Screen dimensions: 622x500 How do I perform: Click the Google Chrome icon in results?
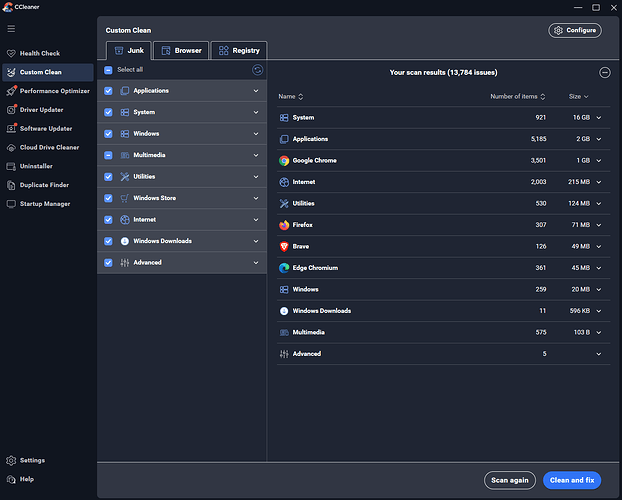click(x=284, y=160)
